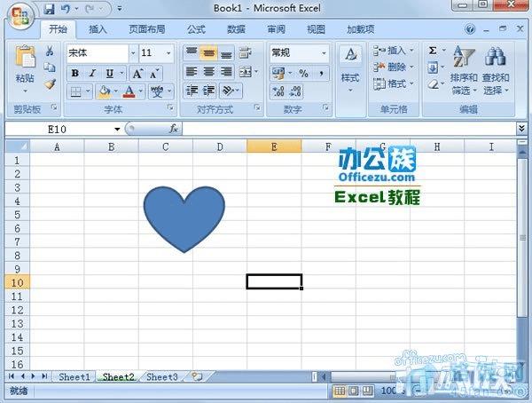
Task: Click Insert cells (插入) button
Action: coord(393,51)
